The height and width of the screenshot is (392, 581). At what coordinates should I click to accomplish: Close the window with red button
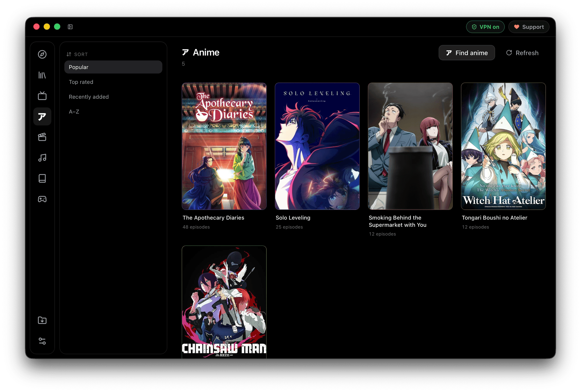[37, 27]
